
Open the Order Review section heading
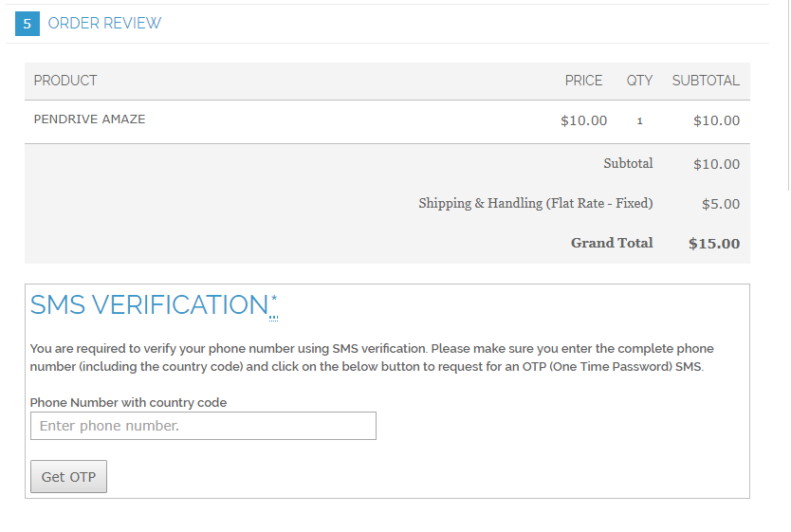[104, 23]
